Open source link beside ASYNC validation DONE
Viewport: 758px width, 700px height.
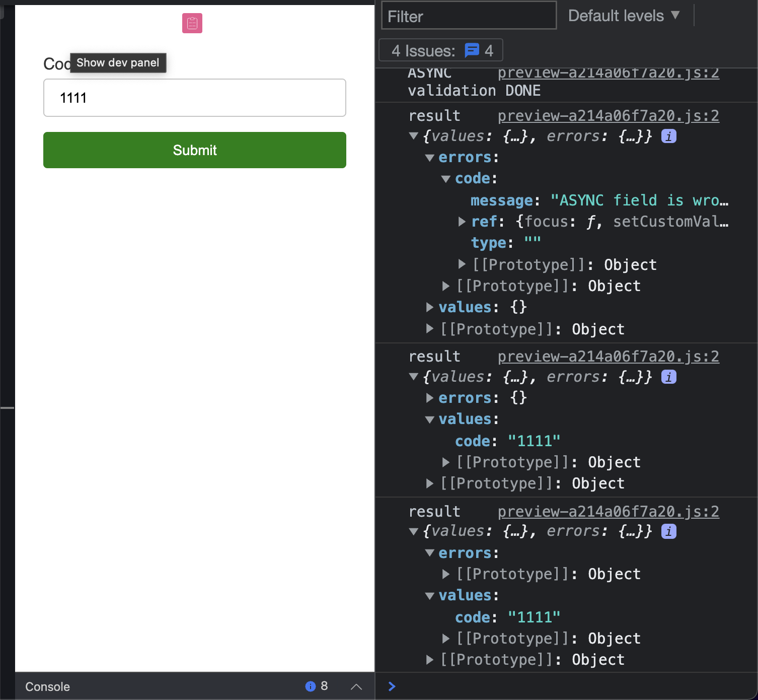coord(608,73)
